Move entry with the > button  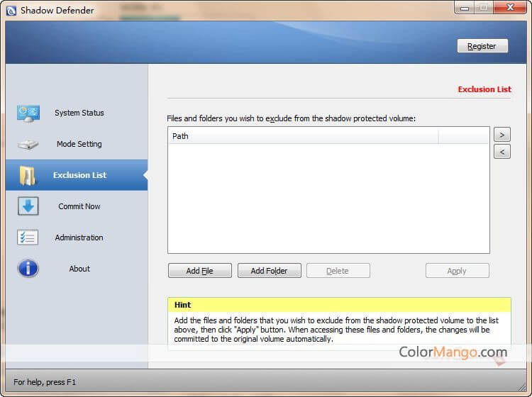pos(501,135)
